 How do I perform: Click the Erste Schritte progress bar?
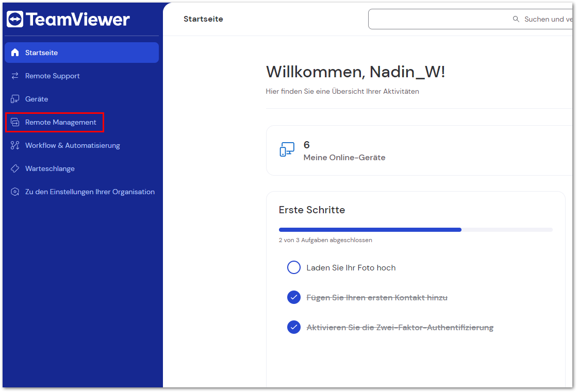416,230
